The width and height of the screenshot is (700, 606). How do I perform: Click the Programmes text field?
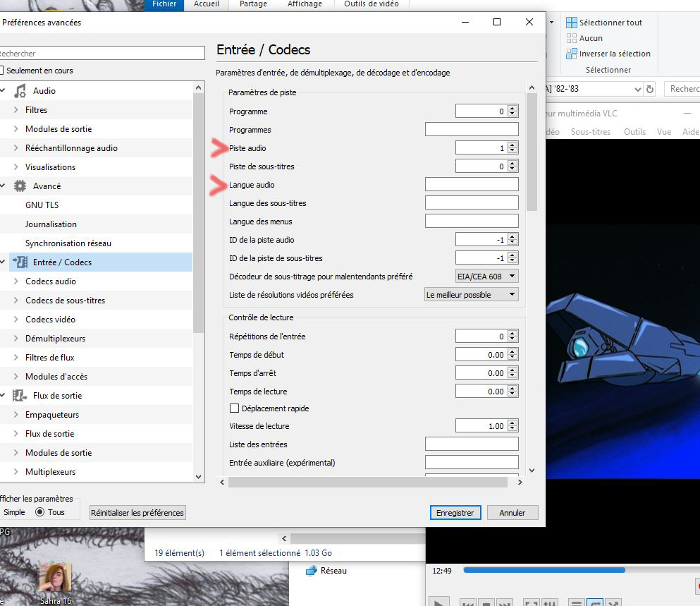pyautogui.click(x=472, y=130)
